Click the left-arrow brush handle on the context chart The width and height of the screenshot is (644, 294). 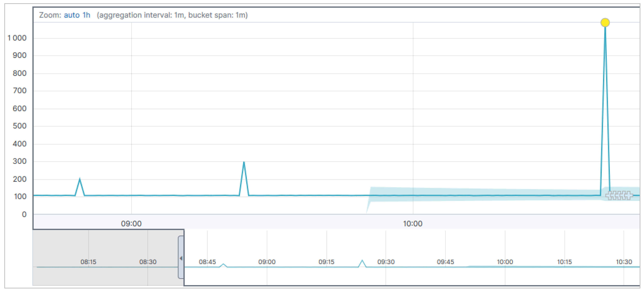[x=181, y=258]
